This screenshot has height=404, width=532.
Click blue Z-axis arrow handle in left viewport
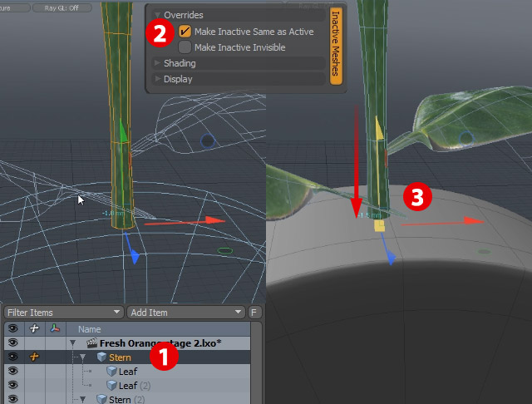(135, 255)
